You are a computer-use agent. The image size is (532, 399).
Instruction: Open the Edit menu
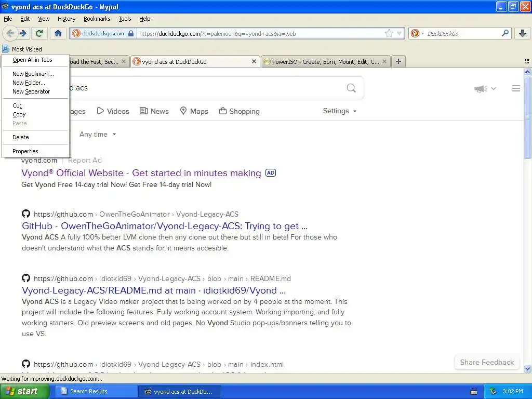click(25, 19)
